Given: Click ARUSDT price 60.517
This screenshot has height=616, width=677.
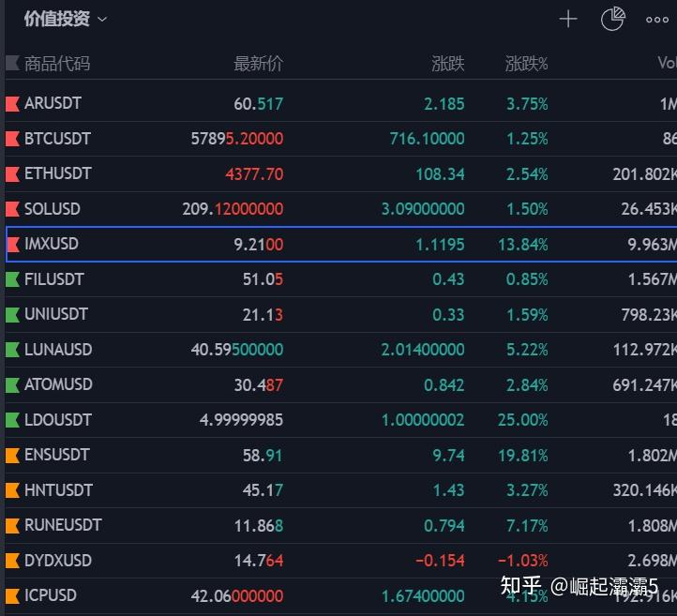Looking at the screenshot, I should [x=258, y=103].
